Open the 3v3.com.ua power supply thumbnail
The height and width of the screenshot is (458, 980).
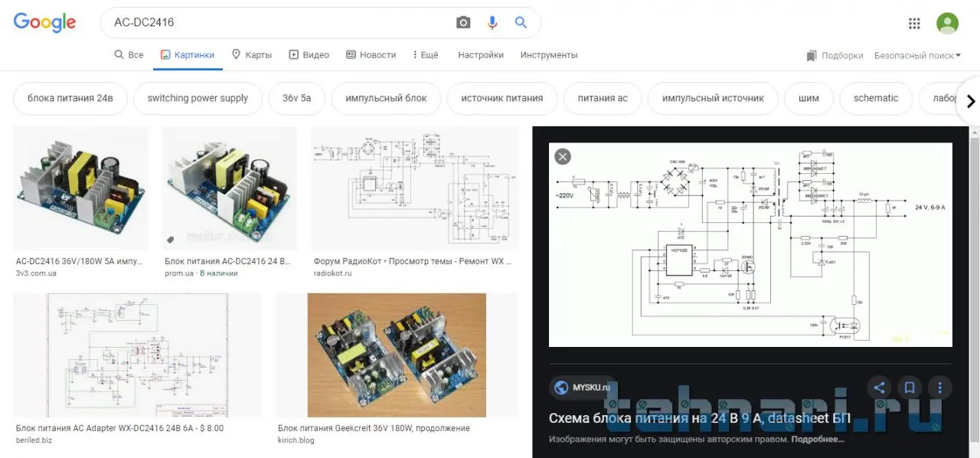tap(81, 188)
